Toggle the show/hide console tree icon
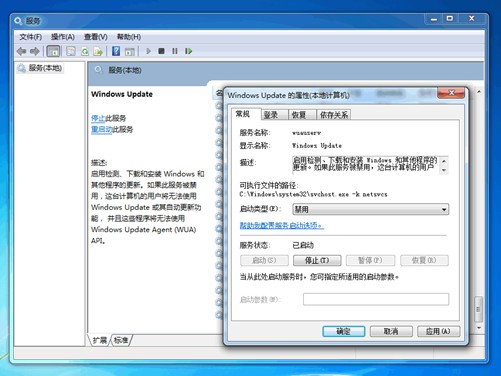This screenshot has height=376, width=501. (x=53, y=51)
